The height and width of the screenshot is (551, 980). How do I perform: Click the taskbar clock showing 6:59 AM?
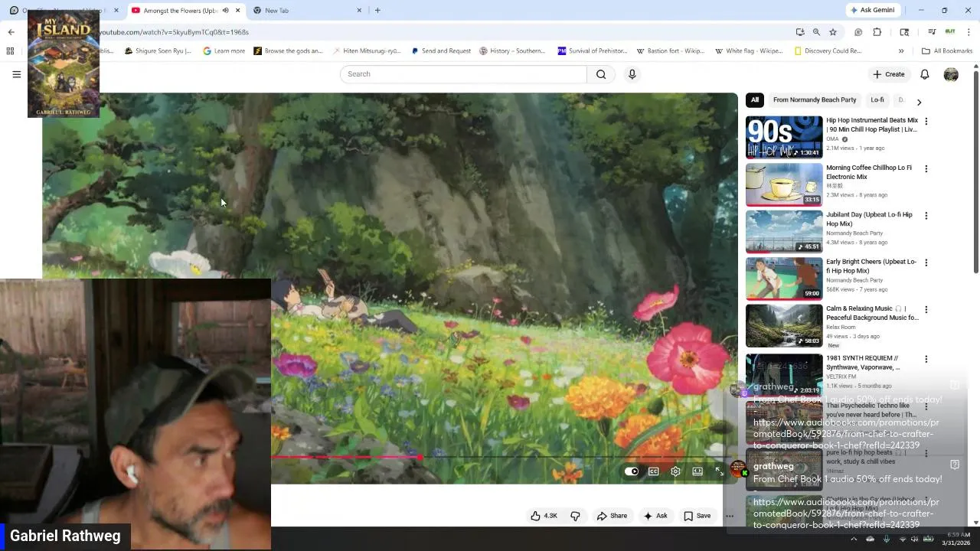pyautogui.click(x=957, y=539)
